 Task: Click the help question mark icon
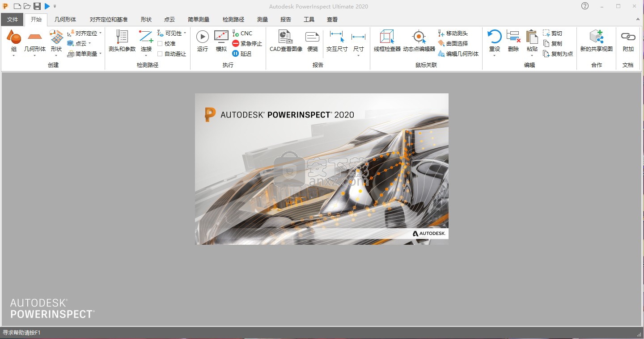click(585, 6)
